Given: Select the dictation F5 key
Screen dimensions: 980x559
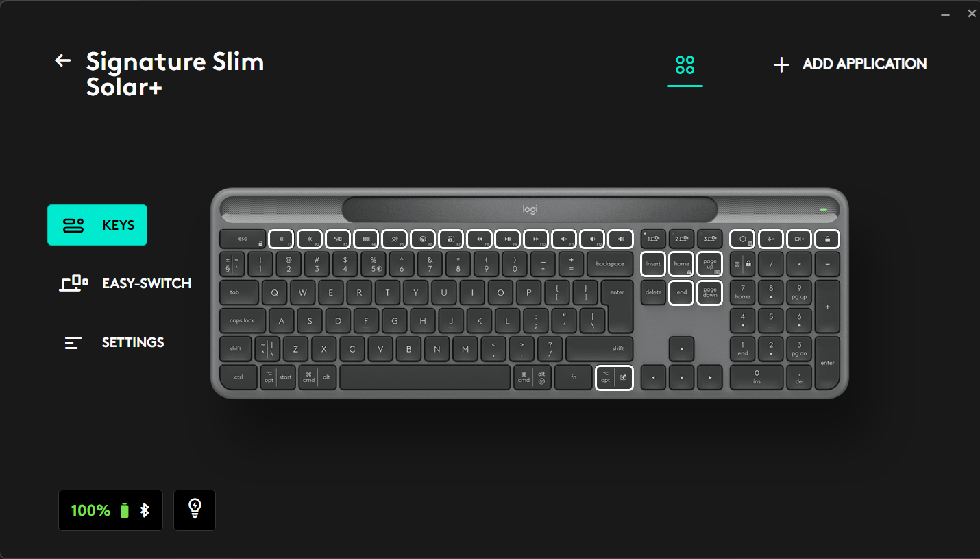Looking at the screenshot, I should click(x=395, y=239).
